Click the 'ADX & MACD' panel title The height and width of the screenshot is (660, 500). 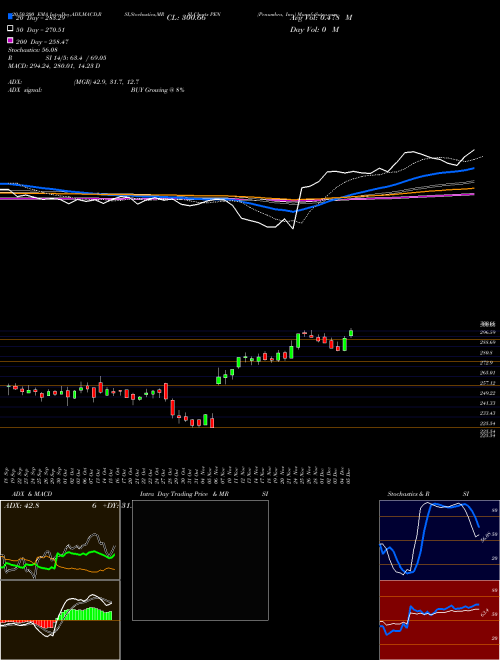32,494
